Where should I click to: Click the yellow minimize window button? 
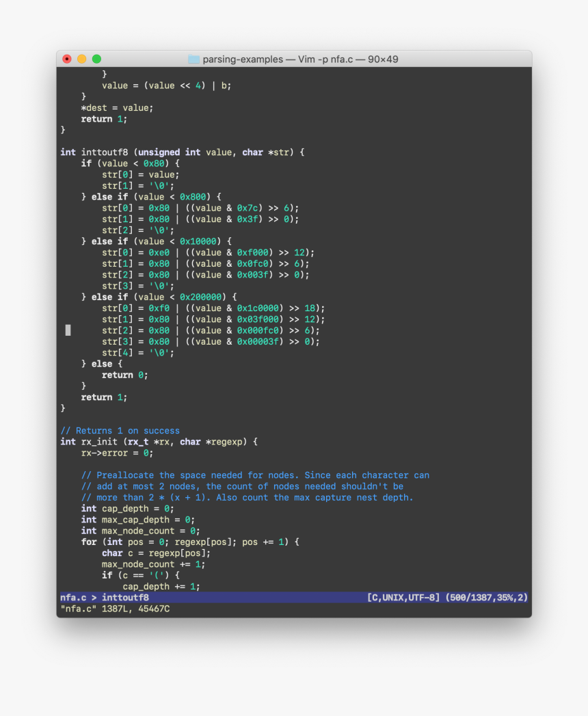(x=82, y=59)
